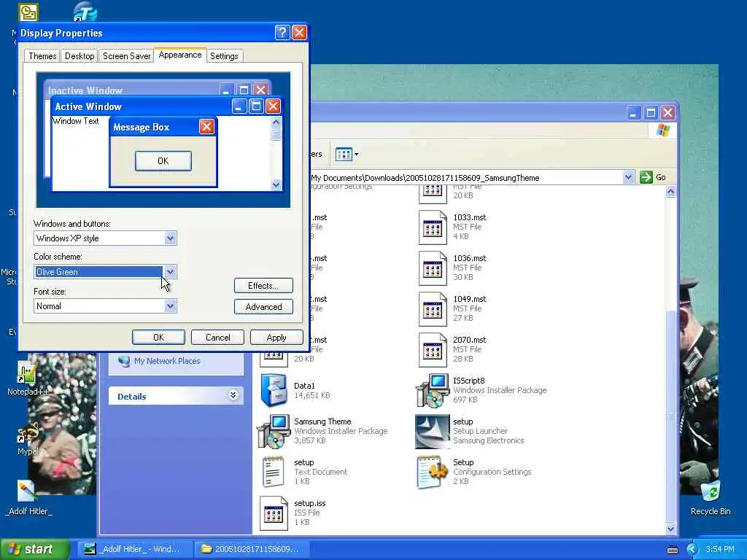This screenshot has height=560, width=747.
Task: Select the ISScript8 installer package icon
Action: (432, 391)
